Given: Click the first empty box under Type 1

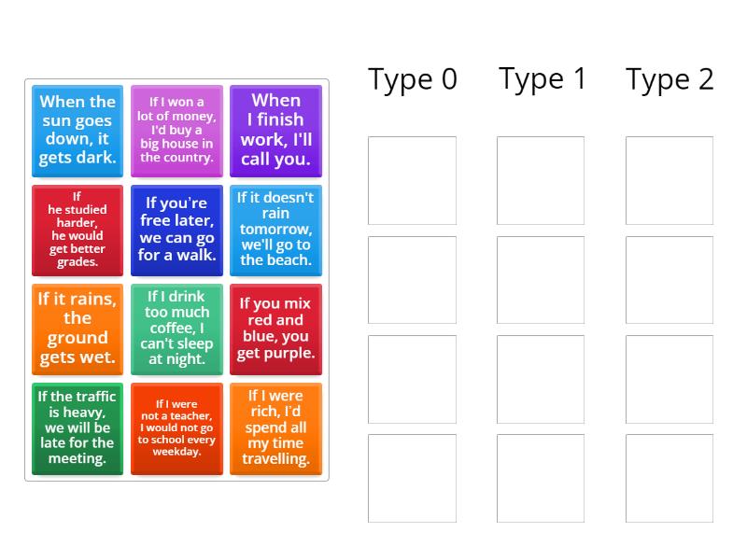Looking at the screenshot, I should click(x=541, y=180).
